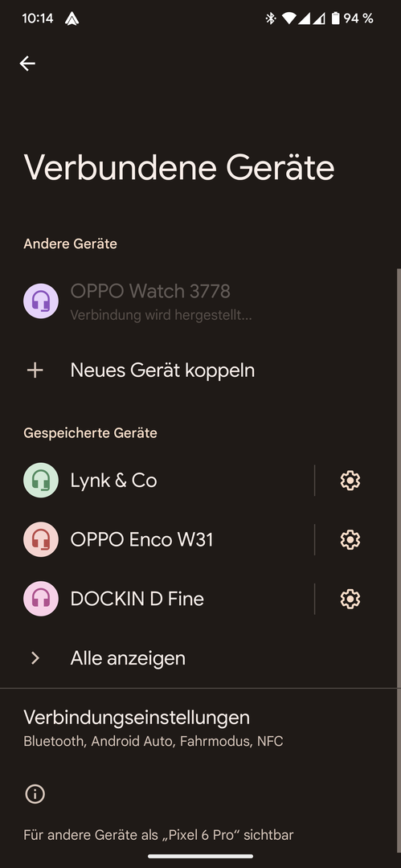Expand Alle anzeigen chevron
This screenshot has width=401, height=868.
point(35,658)
